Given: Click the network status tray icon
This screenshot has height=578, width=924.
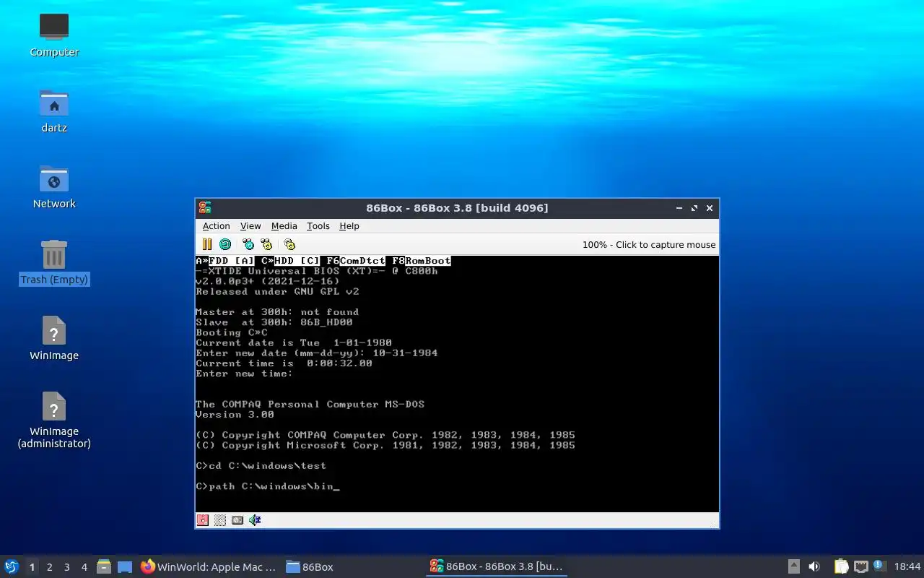Looking at the screenshot, I should tap(860, 567).
